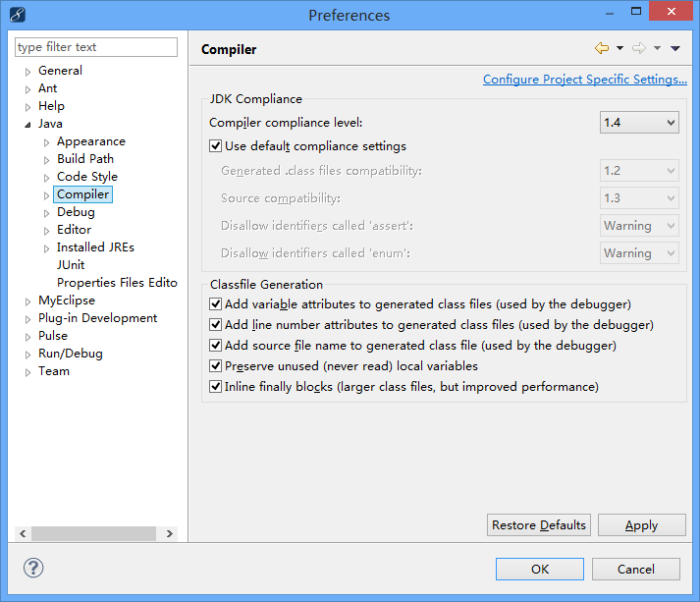Open Source compatibility dropdown
The width and height of the screenshot is (700, 602).
point(639,197)
